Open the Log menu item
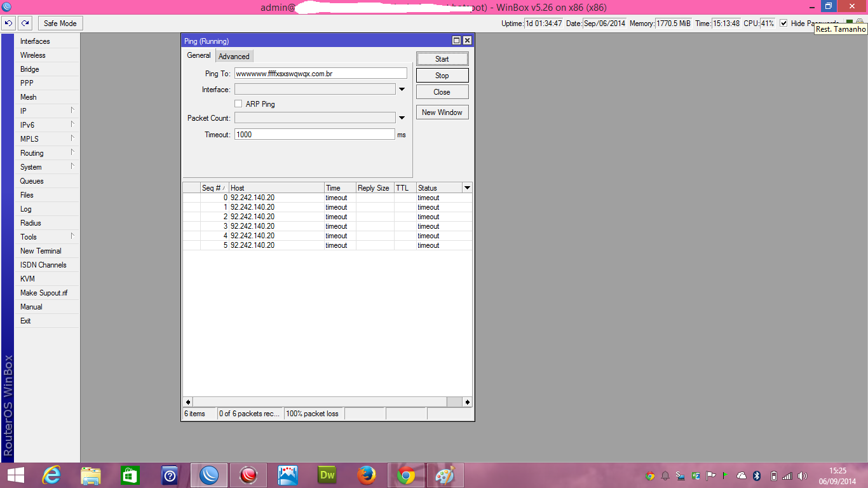 [48, 209]
